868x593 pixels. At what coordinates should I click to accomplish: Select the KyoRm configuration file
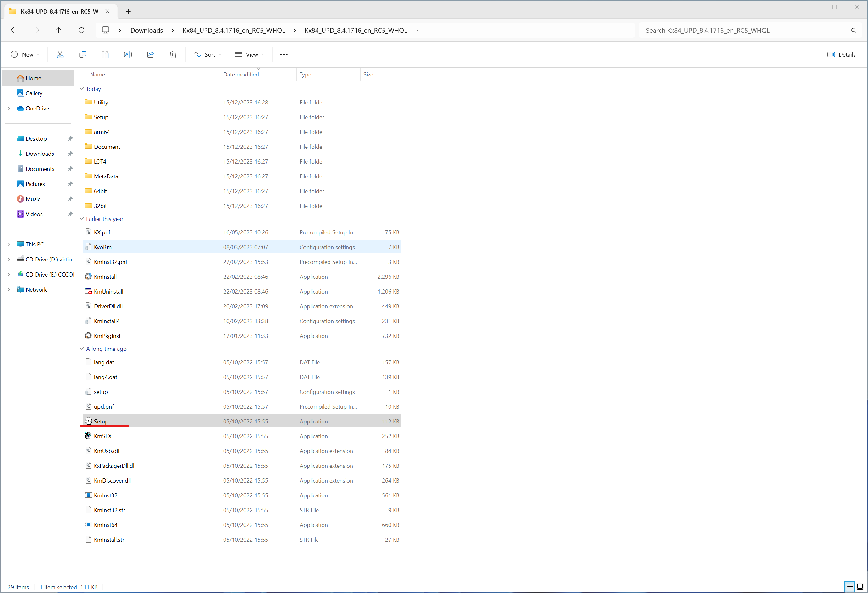pos(242,247)
